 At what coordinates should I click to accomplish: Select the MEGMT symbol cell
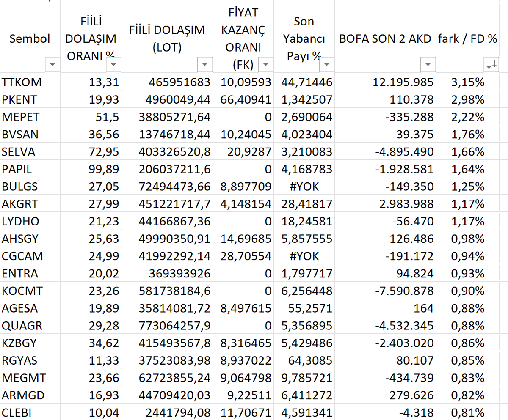tap(30, 378)
